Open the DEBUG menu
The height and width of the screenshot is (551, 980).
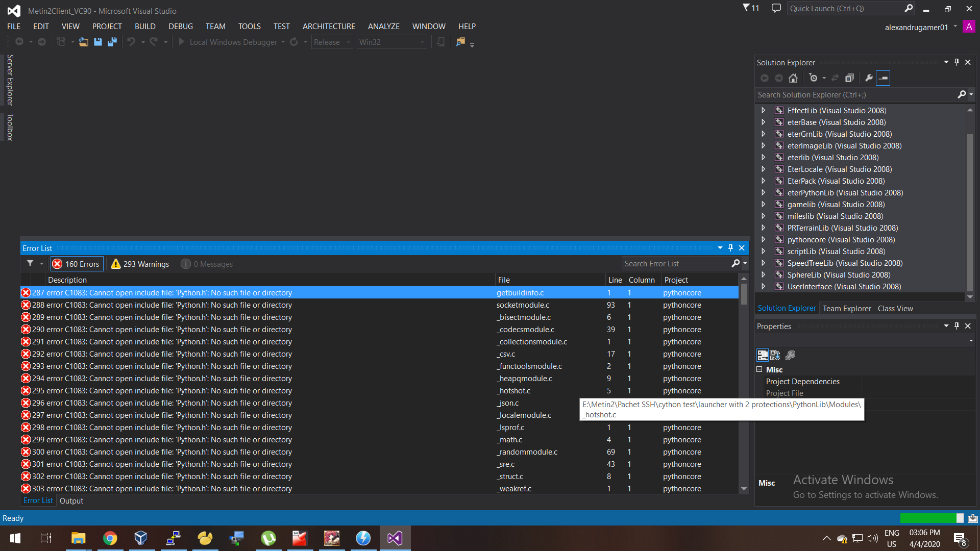point(181,26)
